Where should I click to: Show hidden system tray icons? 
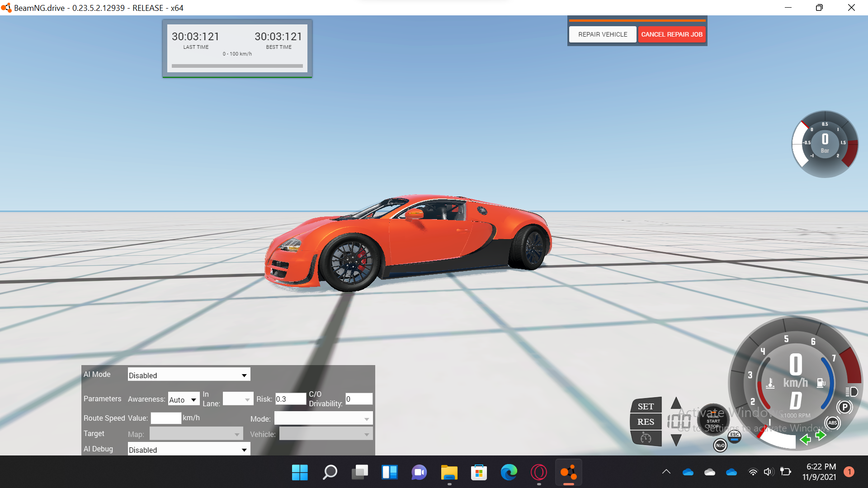(x=666, y=472)
